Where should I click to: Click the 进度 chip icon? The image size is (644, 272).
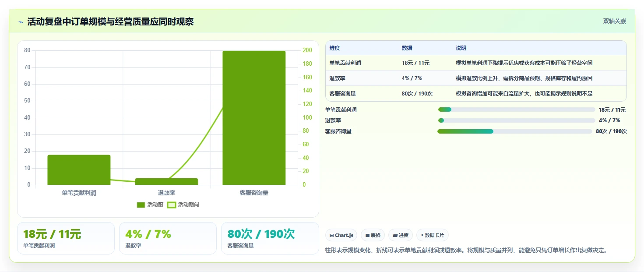[395, 236]
